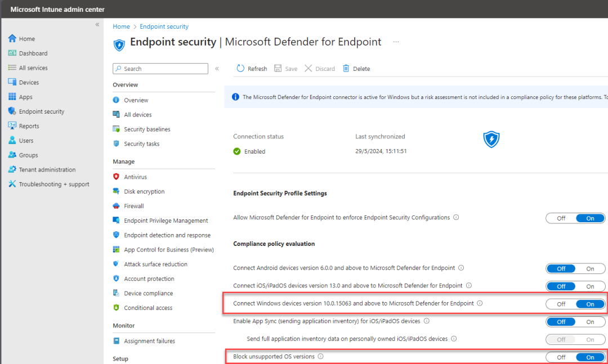
Task: Open Troubleshooting + support in left navigation
Action: click(x=54, y=184)
